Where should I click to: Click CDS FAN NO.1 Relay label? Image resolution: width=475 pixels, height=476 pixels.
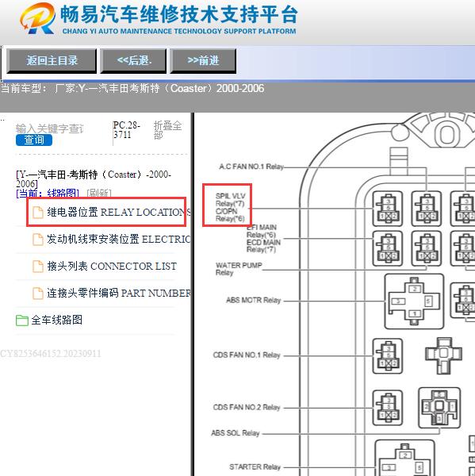247,355
